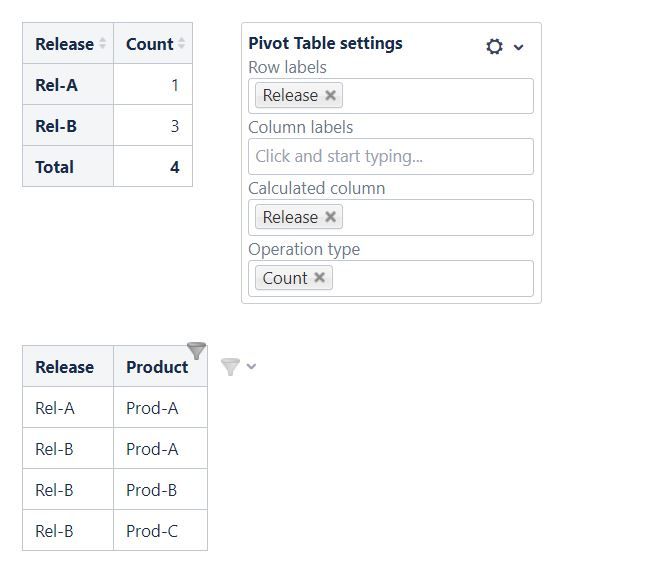Remove Release tag from Row labels
Image resolution: width=667 pixels, height=564 pixels.
[331, 95]
